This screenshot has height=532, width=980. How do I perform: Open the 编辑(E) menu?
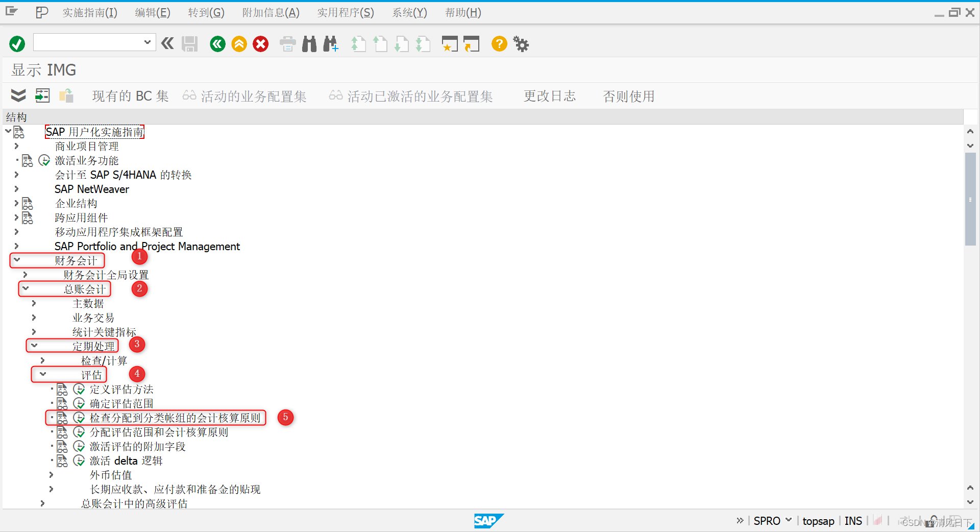(x=153, y=13)
